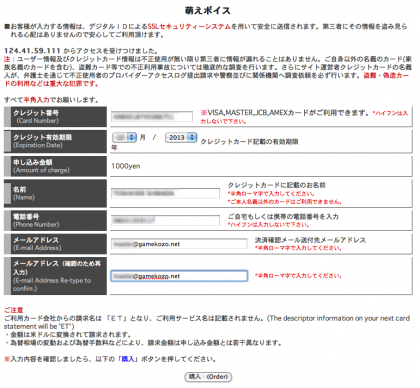The height and width of the screenshot is (388, 420).
Task: Click the credit card number input field
Action: [x=152, y=116]
